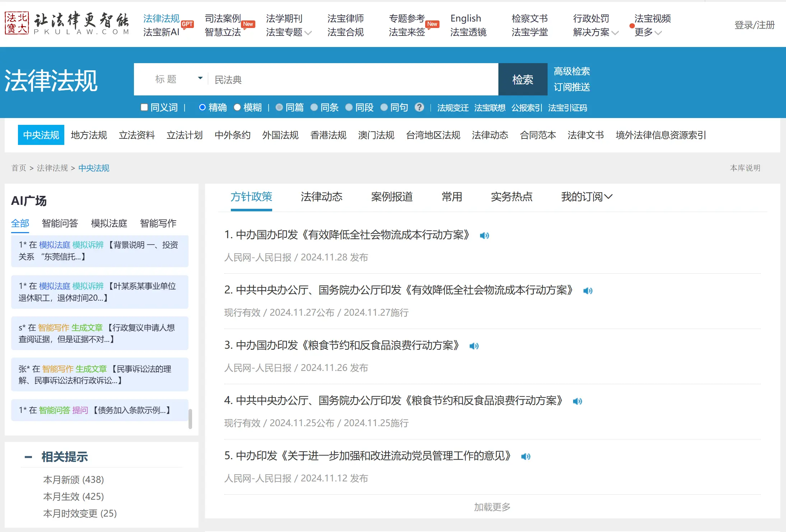Screen dimensions: 786x532
Task: Click the help question mark icon
Action: tap(419, 107)
